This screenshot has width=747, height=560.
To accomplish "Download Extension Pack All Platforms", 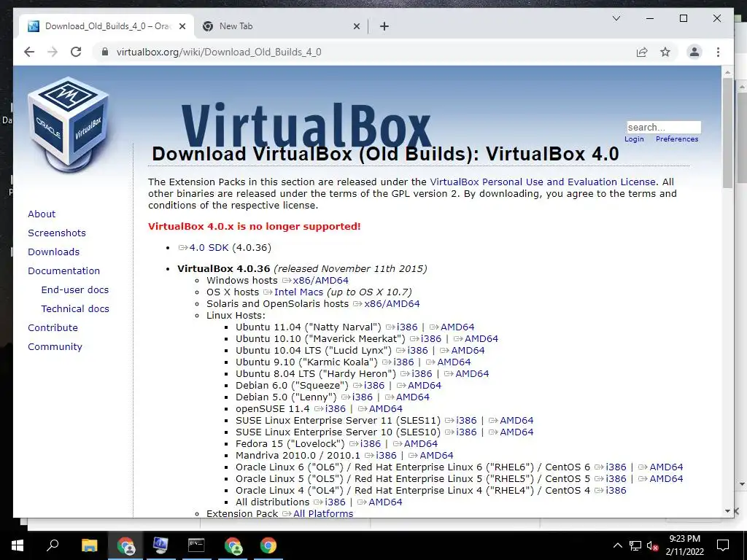I will [323, 514].
